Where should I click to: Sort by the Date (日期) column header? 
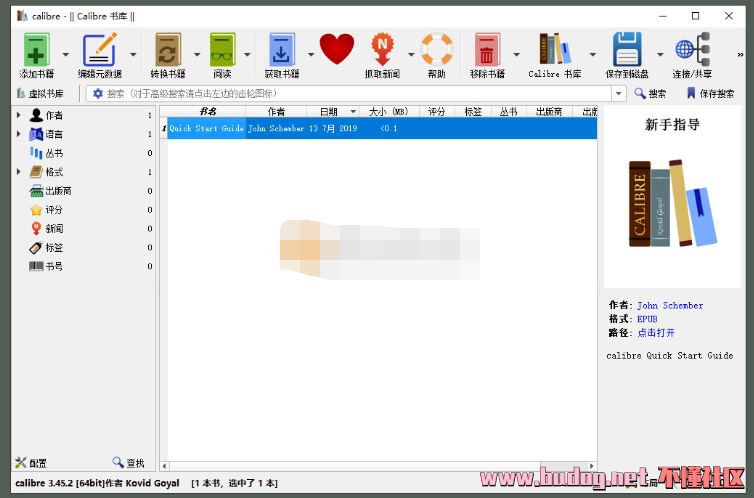(333, 112)
